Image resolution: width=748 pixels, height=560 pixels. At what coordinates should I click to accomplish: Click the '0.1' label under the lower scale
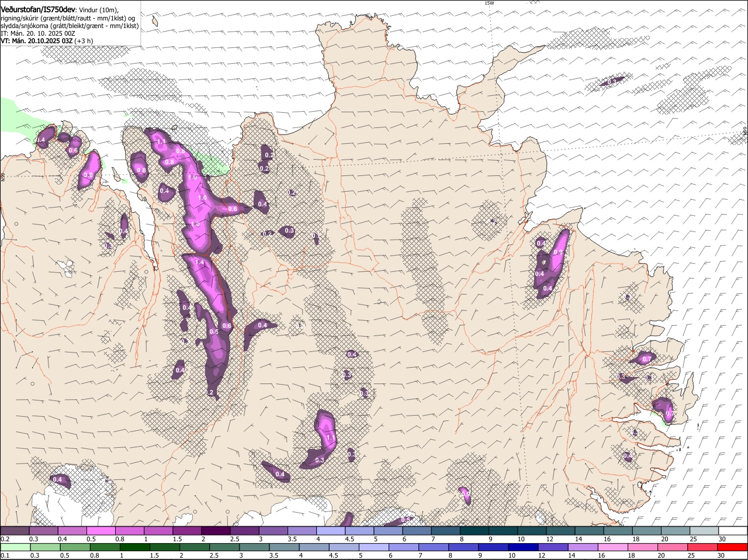[x=5, y=555]
